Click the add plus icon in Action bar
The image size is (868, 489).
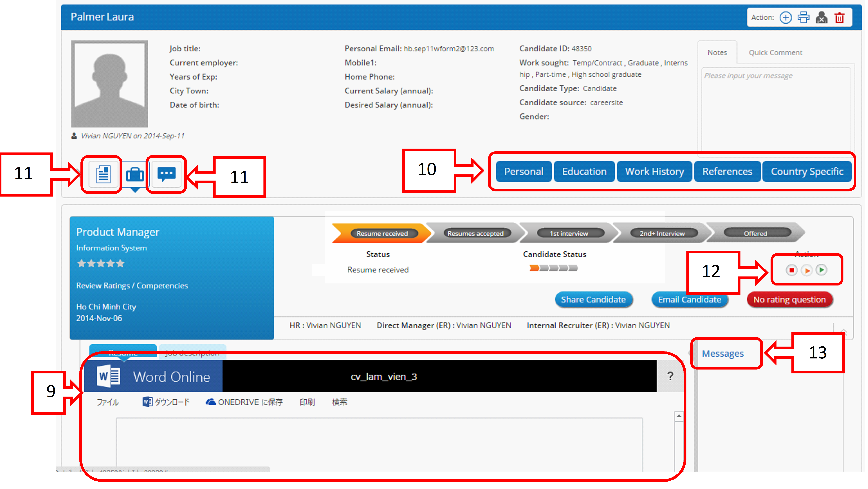(x=785, y=18)
